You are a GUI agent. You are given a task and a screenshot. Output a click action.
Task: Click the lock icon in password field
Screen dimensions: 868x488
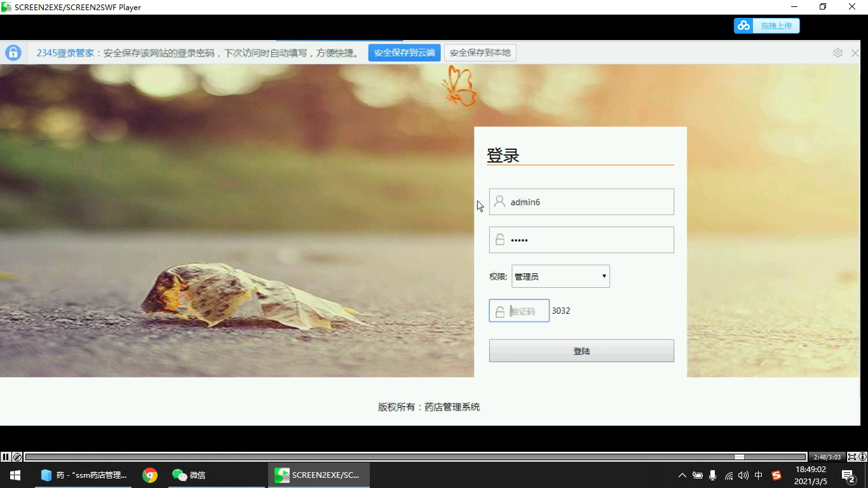point(500,240)
